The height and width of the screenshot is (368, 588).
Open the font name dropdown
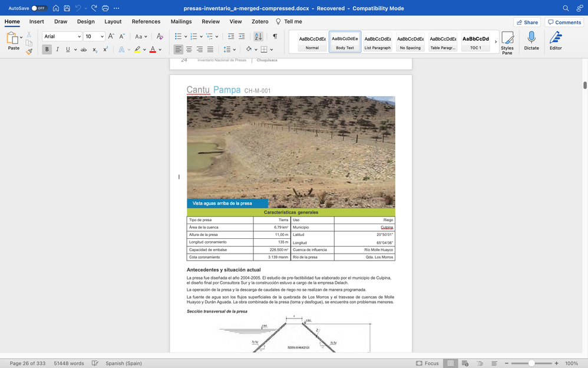click(79, 37)
